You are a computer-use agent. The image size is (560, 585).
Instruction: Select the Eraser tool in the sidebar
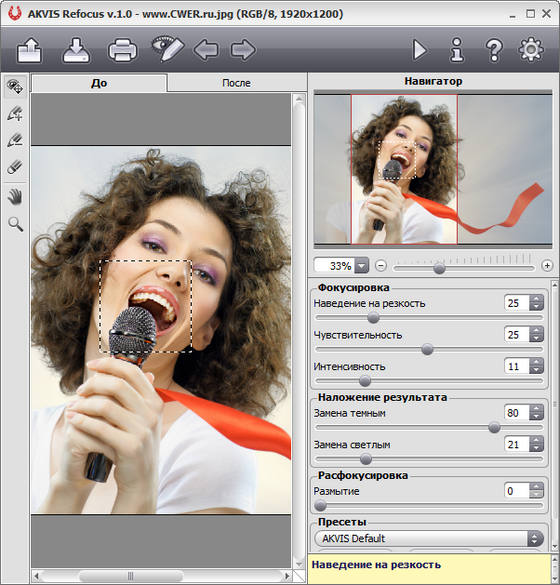(x=15, y=167)
